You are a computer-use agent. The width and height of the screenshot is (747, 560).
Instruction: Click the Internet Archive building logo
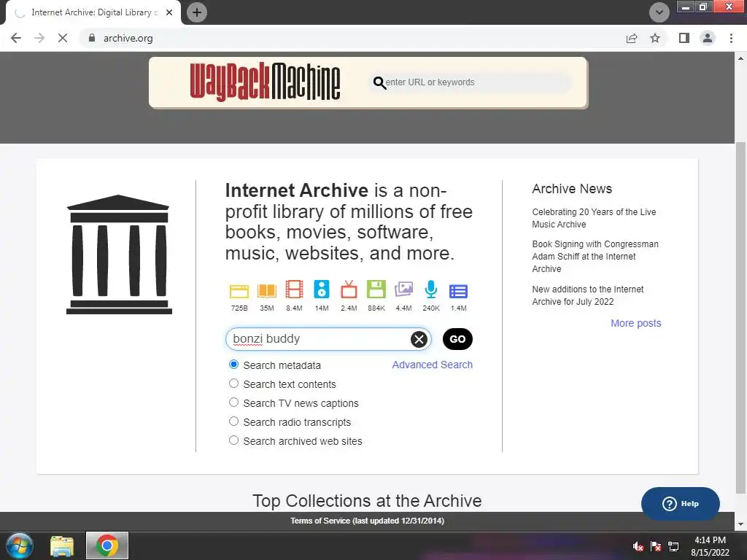(x=119, y=254)
